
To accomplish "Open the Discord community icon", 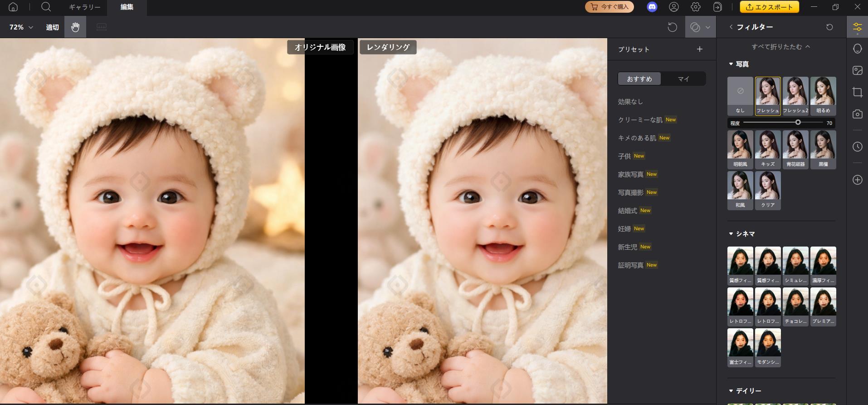I will [x=652, y=7].
